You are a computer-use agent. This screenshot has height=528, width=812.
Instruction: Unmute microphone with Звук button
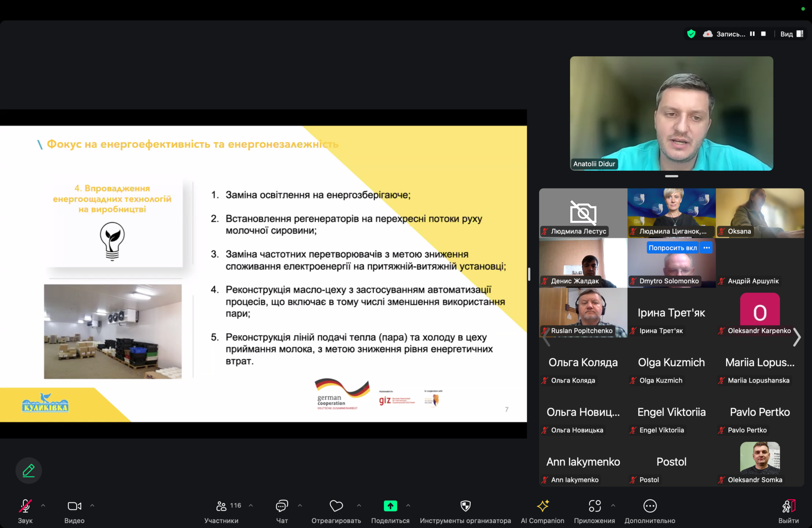click(25, 506)
